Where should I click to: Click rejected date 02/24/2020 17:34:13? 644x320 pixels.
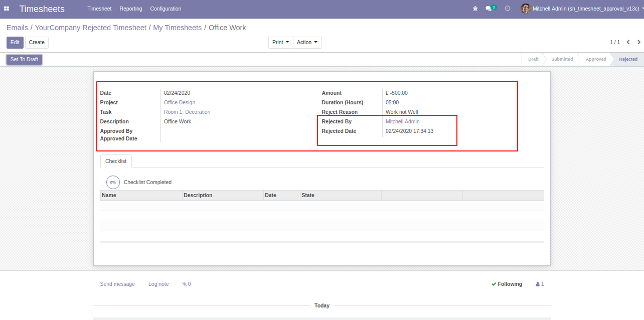click(x=410, y=131)
